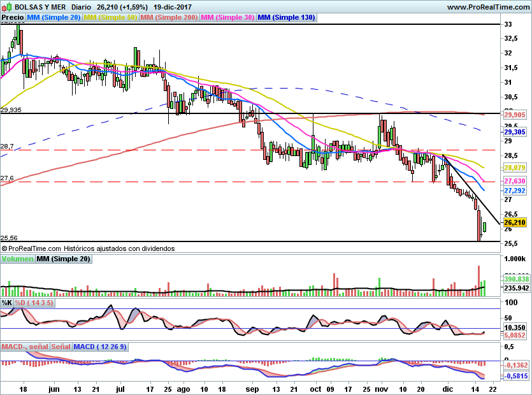The height and width of the screenshot is (395, 532).
Task: Click the 235.942 volume average value
Action: [517, 288]
